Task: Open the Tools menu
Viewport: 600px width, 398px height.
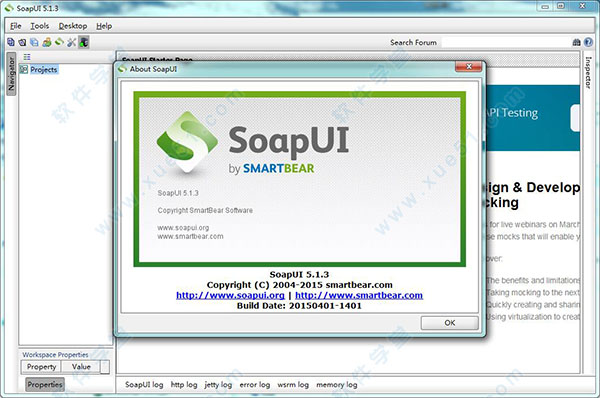Action: pos(40,26)
